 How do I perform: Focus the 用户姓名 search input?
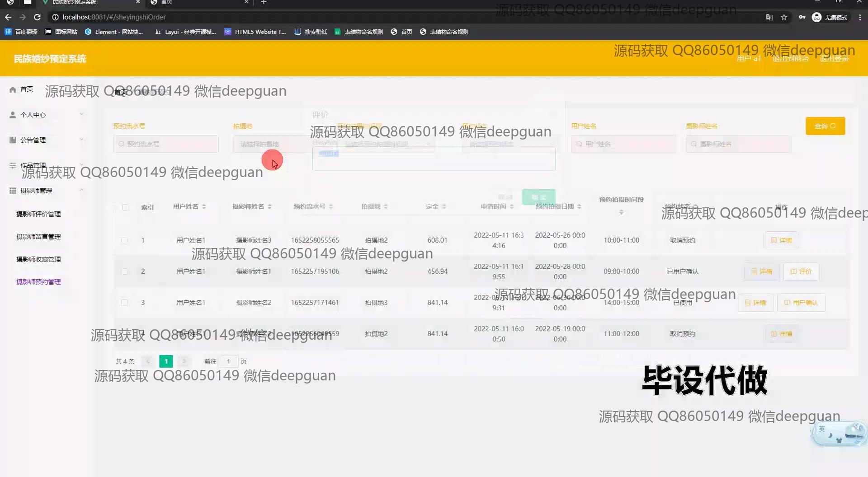click(x=623, y=144)
